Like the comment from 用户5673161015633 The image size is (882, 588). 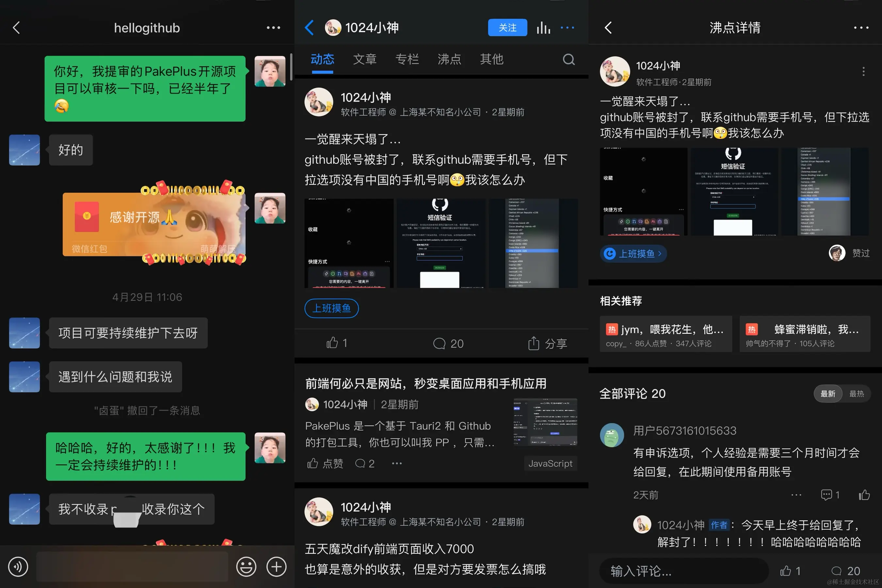pos(864,495)
